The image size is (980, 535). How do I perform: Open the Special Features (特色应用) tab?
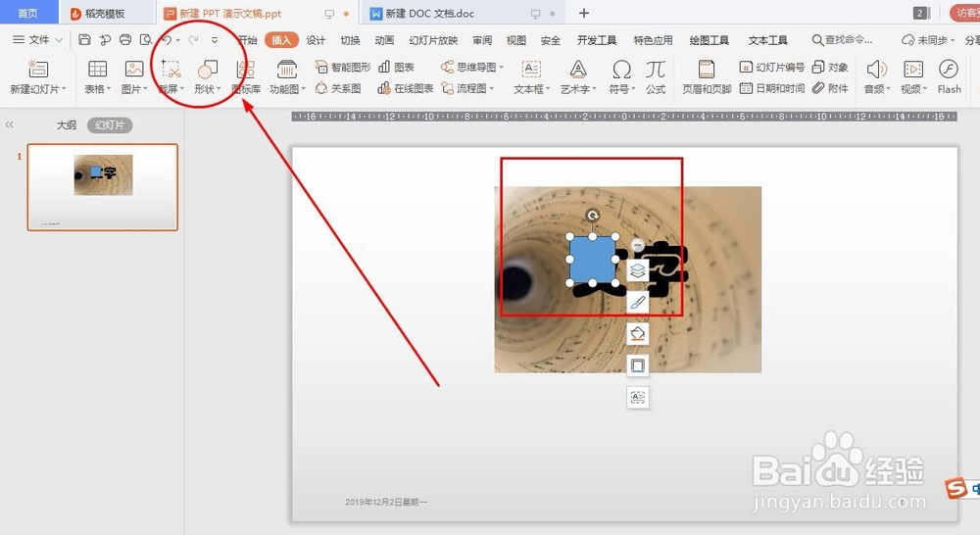click(x=653, y=40)
